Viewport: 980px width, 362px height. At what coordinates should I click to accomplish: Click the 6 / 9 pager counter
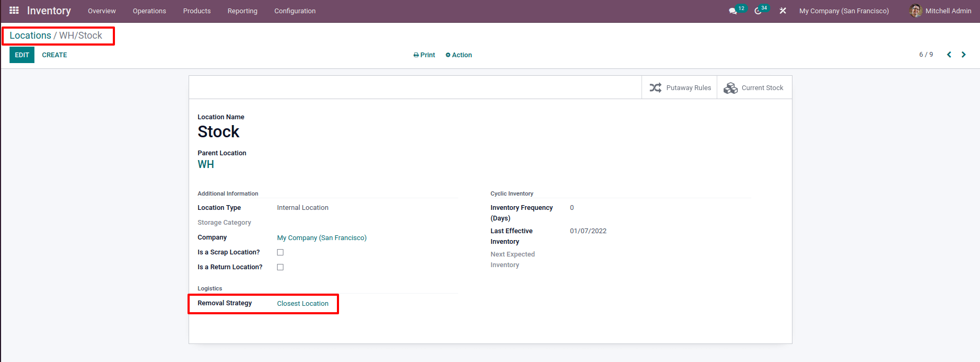coord(926,55)
